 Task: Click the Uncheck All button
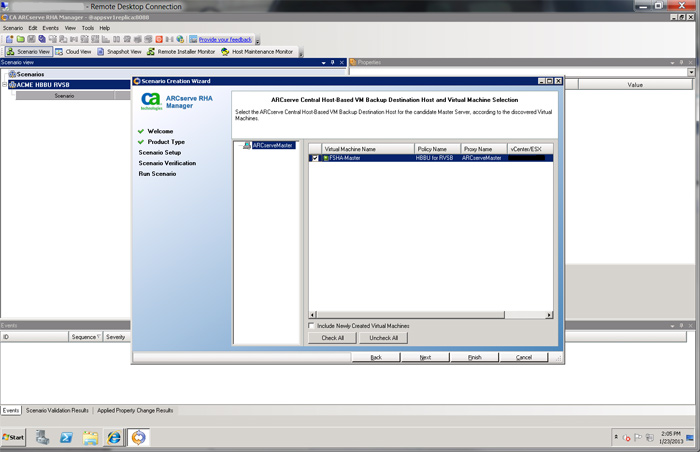(383, 338)
